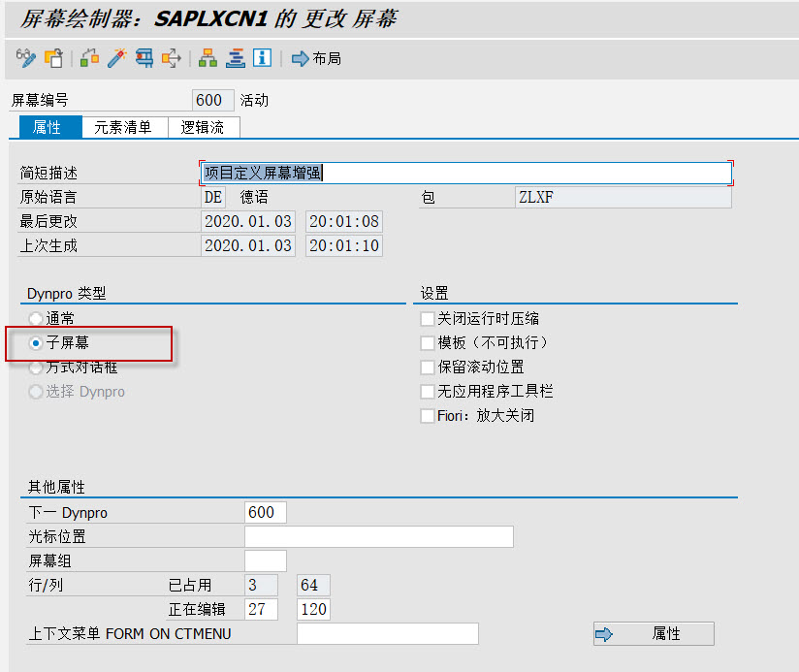The image size is (799, 672).
Task: Open the information icon in toolbar
Action: tap(262, 58)
